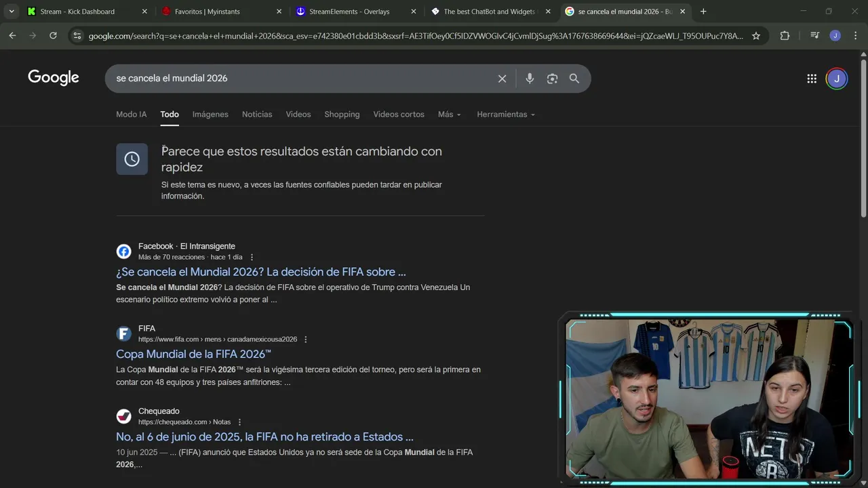Screen dimensions: 868x488
Task: Select Videos results tab
Action: 298,115
